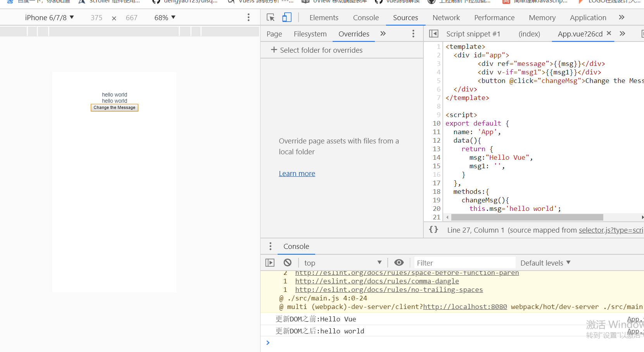This screenshot has width=644, height=352.
Task: Click the log line '更新DOM之前:Hello Vue'
Action: point(316,319)
